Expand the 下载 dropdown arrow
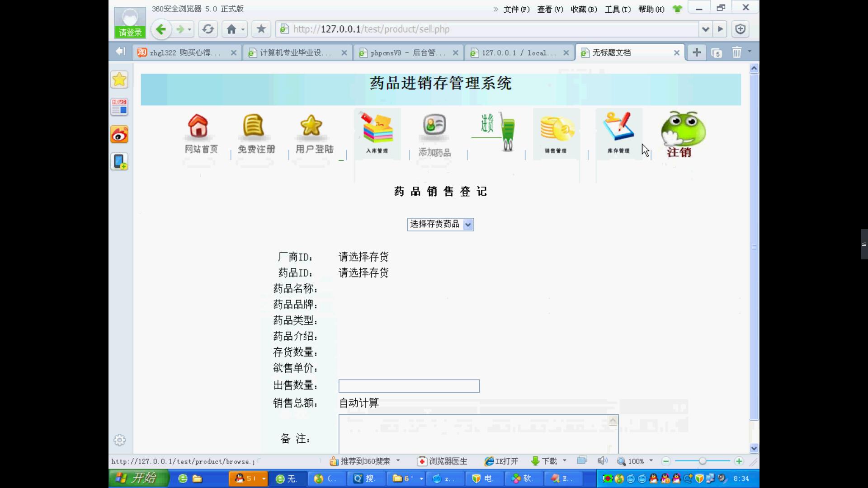The width and height of the screenshot is (868, 488). coord(565,461)
